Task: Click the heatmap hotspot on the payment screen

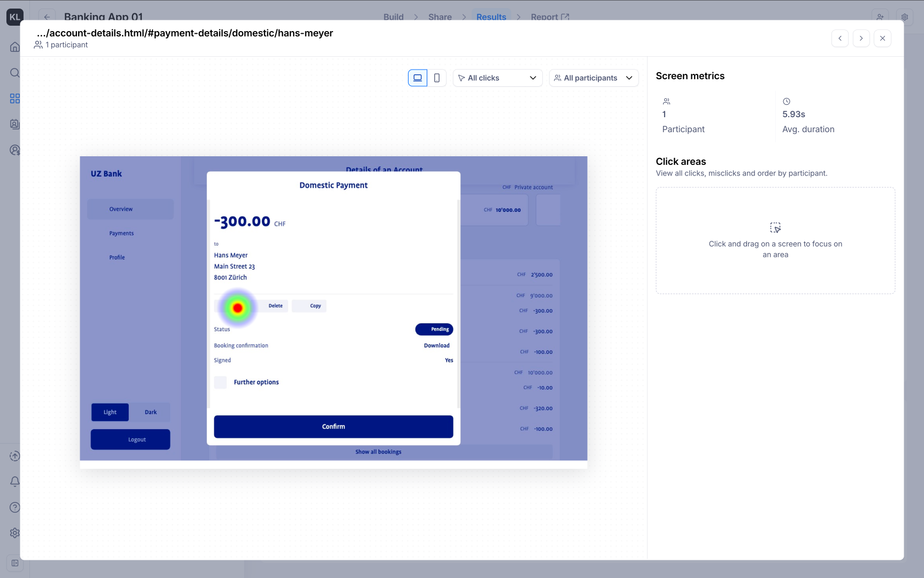Action: [238, 308]
